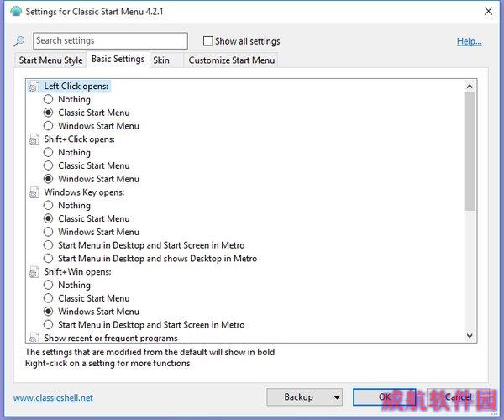Viewport: 504px width, 420px height.
Task: Click the settings icon beside Shift+Win opens
Action: click(x=34, y=272)
